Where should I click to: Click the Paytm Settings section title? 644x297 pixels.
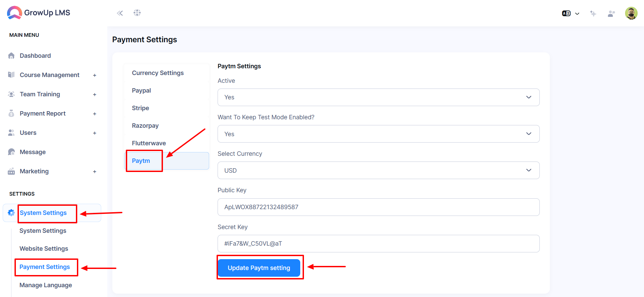point(239,66)
